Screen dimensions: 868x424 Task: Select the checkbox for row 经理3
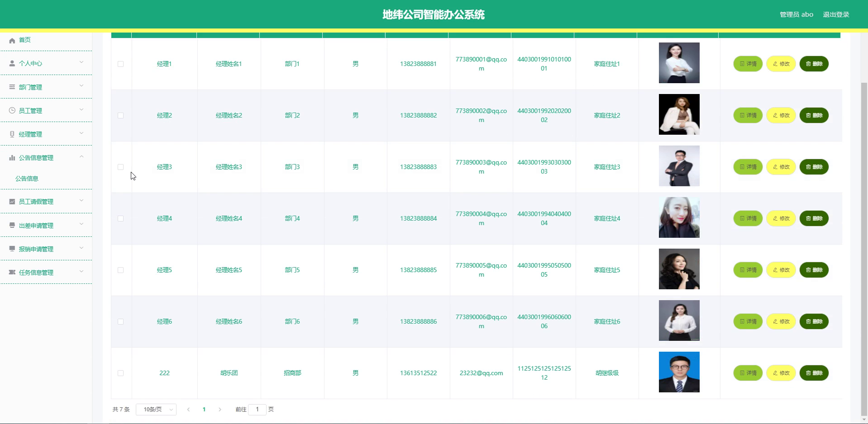pos(120,167)
